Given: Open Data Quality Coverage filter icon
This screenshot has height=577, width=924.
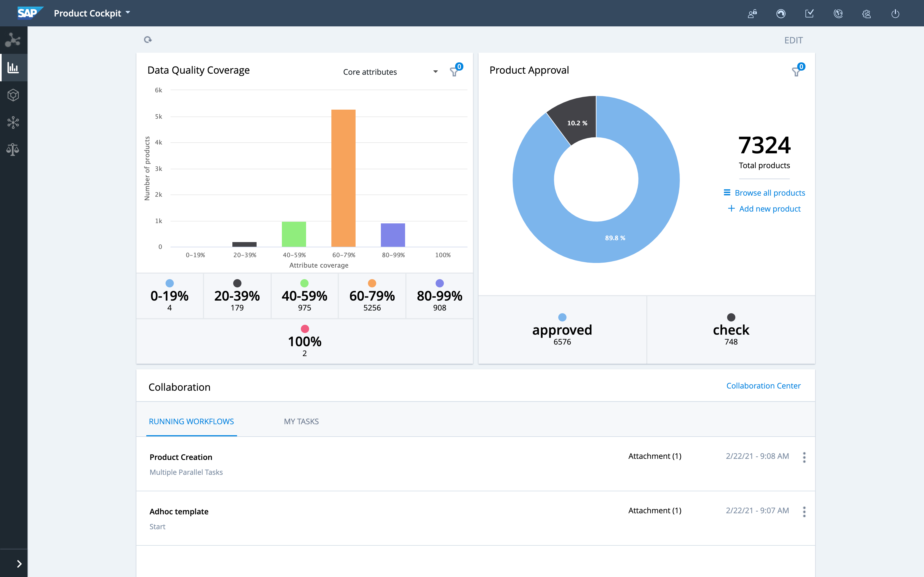Looking at the screenshot, I should (454, 71).
